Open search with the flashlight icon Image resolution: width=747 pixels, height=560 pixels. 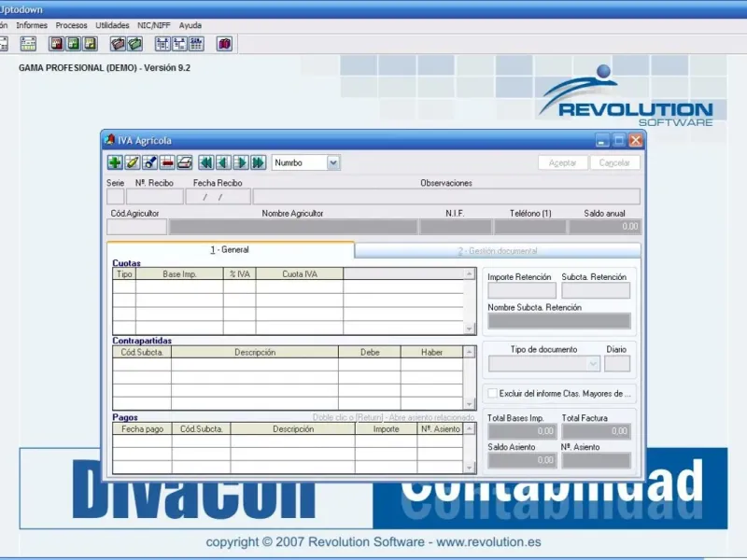tap(150, 162)
